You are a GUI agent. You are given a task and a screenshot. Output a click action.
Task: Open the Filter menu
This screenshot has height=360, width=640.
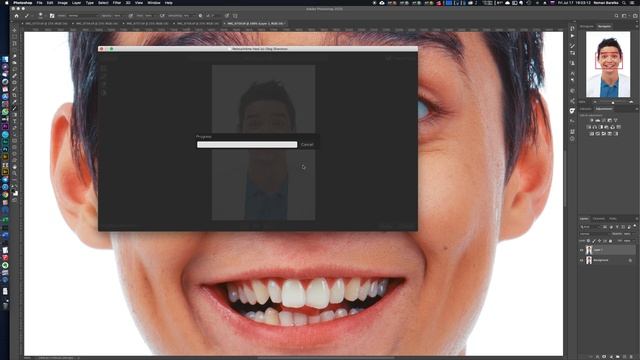pyautogui.click(x=117, y=3)
